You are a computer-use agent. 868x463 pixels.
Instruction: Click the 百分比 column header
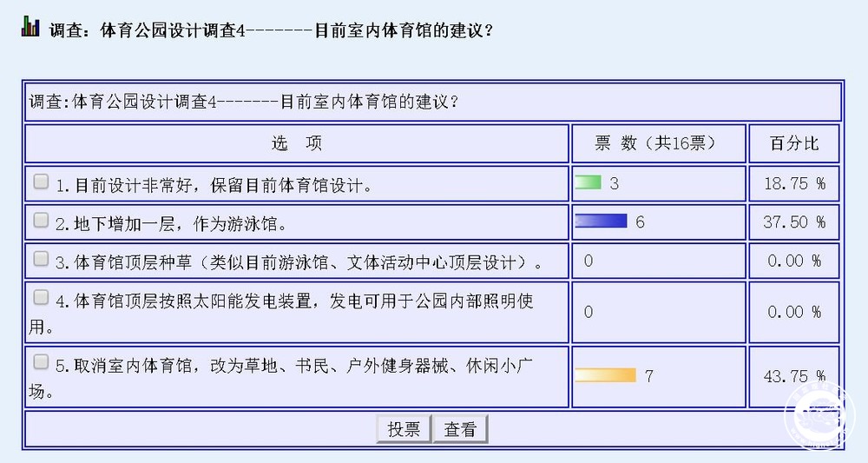tap(794, 143)
